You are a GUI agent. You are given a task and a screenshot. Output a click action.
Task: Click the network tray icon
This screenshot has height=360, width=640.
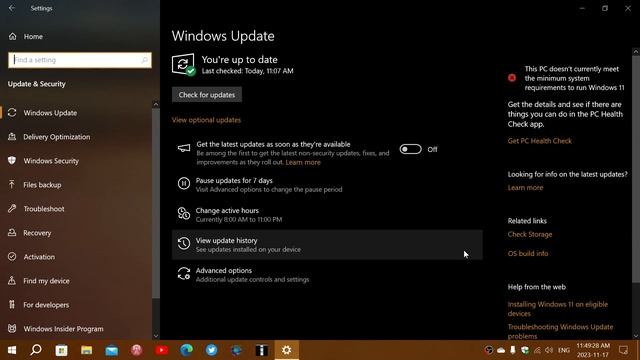click(x=537, y=350)
